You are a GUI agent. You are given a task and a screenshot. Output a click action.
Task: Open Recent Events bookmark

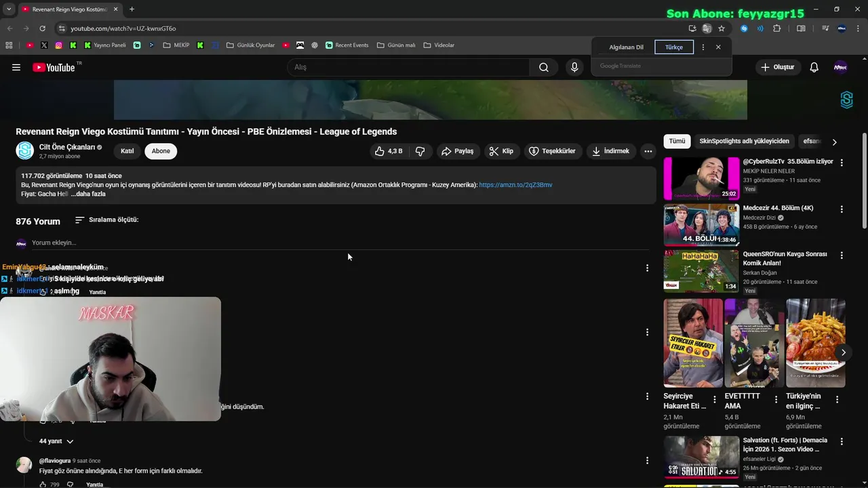point(347,45)
